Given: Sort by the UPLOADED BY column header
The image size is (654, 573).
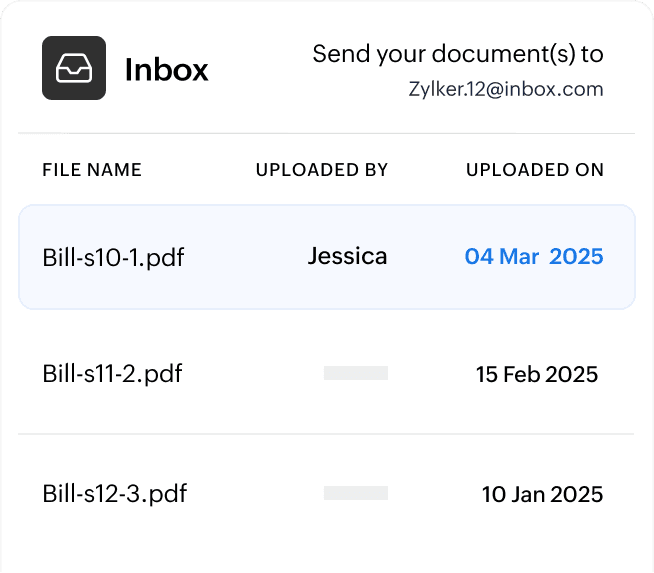Looking at the screenshot, I should tap(321, 170).
